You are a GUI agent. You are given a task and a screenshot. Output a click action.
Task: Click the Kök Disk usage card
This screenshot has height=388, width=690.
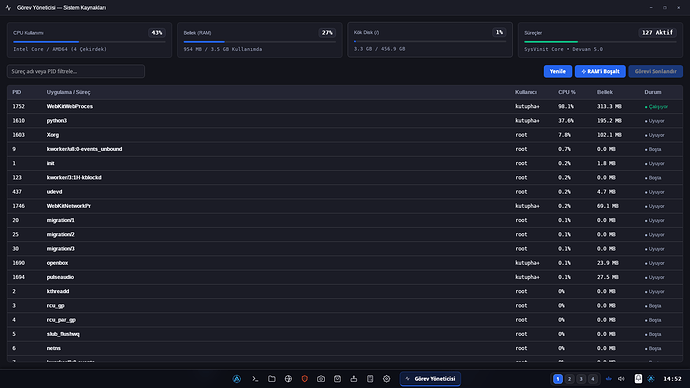coord(430,40)
